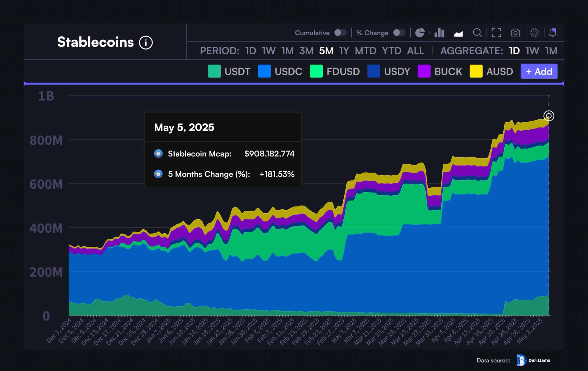View notifications via the bell icon

point(553,32)
